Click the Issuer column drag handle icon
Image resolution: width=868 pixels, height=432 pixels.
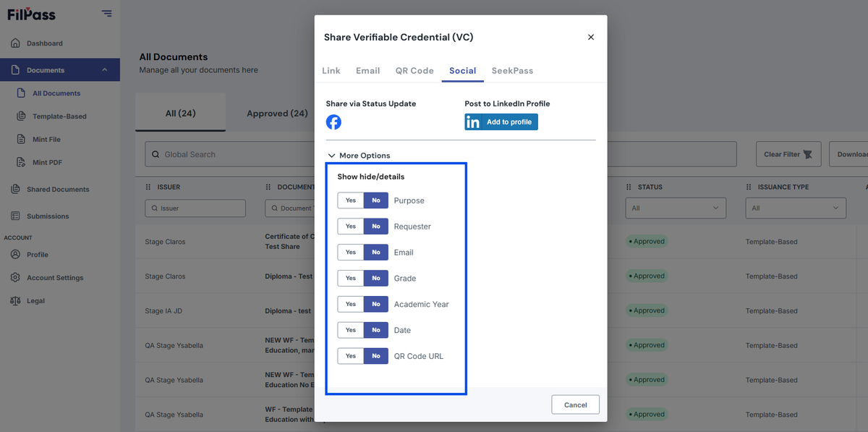148,187
